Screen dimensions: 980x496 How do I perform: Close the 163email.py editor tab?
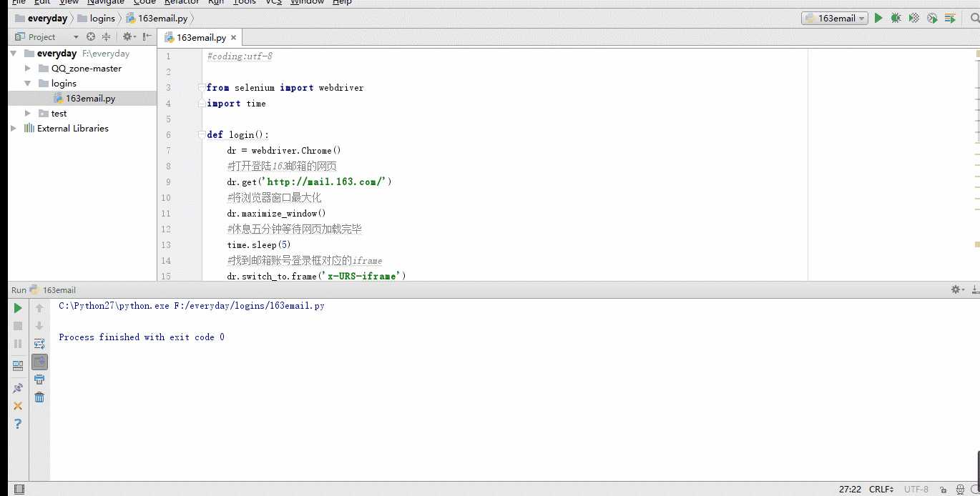(233, 38)
